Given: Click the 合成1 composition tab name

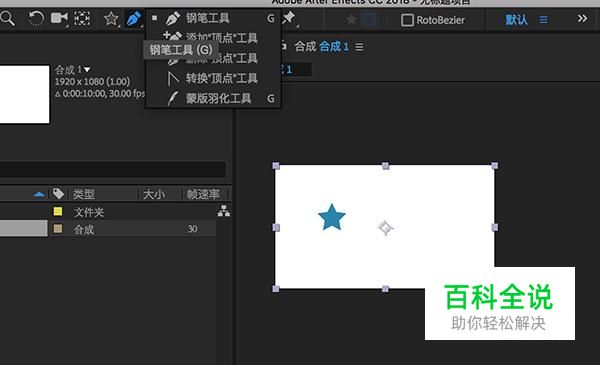Looking at the screenshot, I should [334, 47].
